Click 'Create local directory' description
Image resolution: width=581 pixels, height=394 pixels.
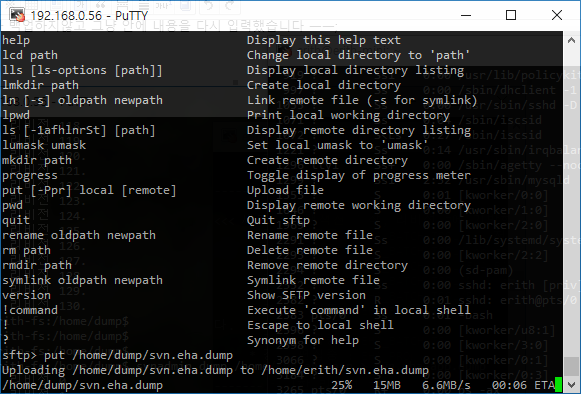click(x=324, y=85)
